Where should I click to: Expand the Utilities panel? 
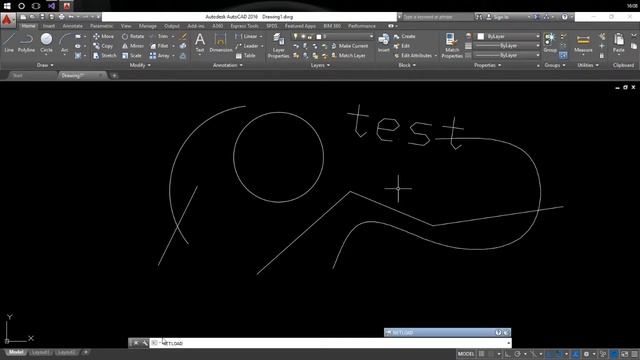[x=588, y=65]
